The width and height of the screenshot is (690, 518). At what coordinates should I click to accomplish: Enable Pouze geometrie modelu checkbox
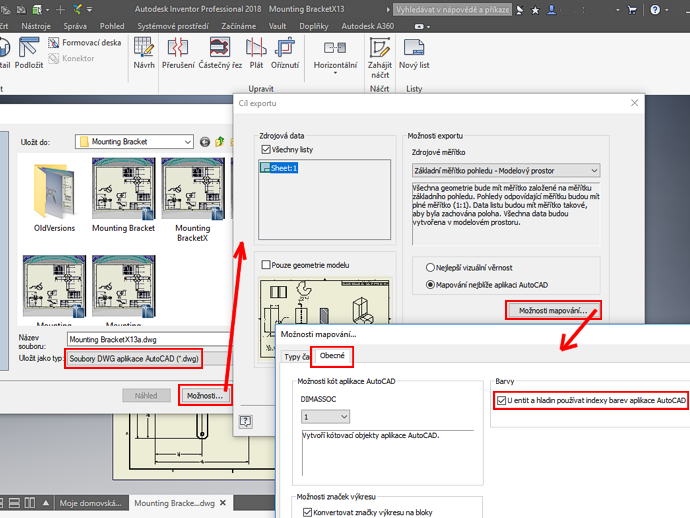click(x=266, y=265)
